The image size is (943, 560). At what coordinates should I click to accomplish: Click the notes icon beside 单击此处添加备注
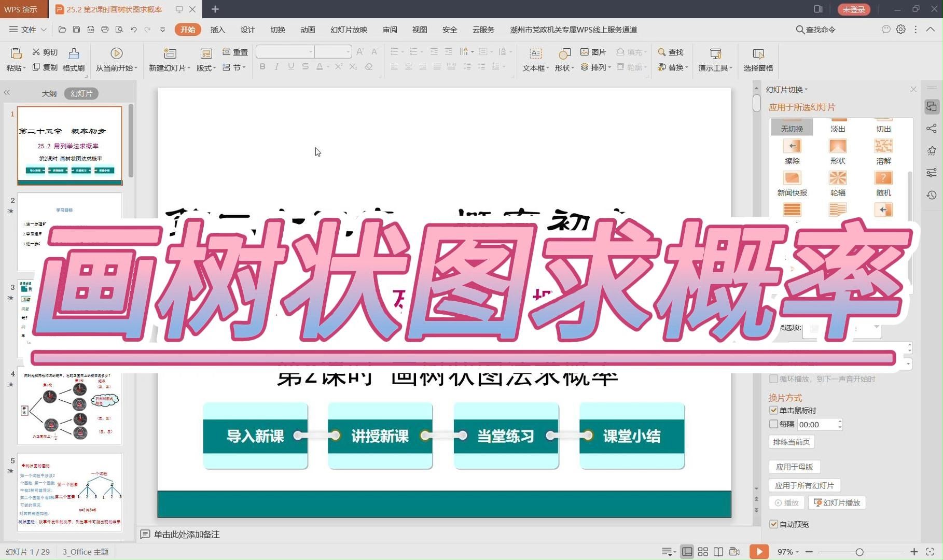coord(145,534)
